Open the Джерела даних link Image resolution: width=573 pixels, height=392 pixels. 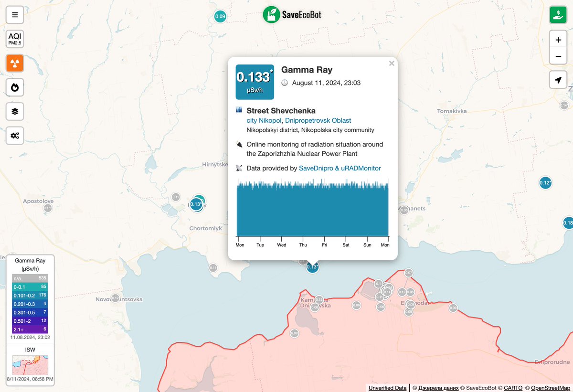[437, 388]
